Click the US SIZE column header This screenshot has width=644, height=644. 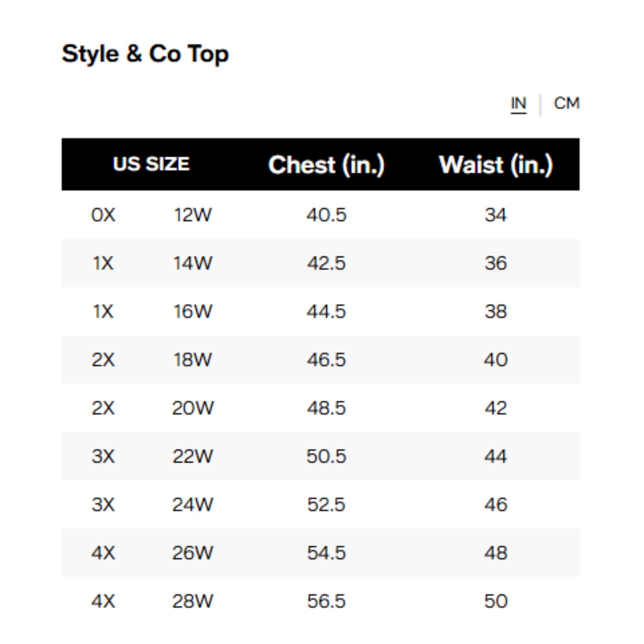point(151,164)
